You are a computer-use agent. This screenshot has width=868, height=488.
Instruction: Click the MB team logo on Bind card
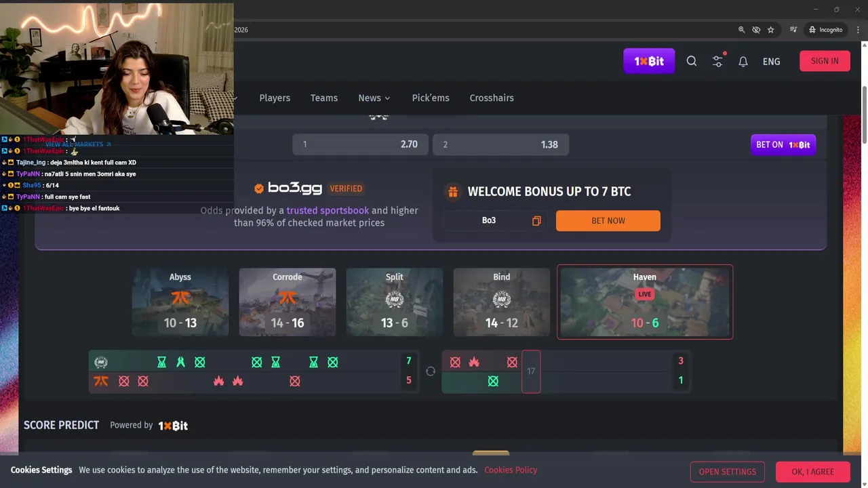[502, 299]
